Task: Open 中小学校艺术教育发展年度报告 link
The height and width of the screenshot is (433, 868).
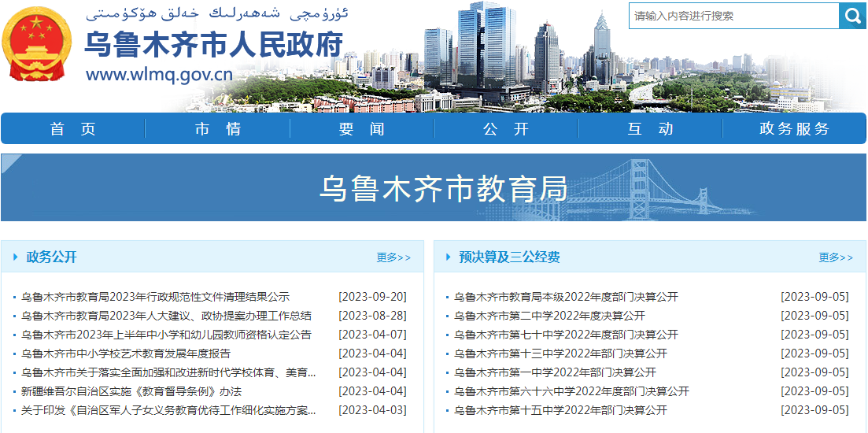Action: click(x=126, y=353)
